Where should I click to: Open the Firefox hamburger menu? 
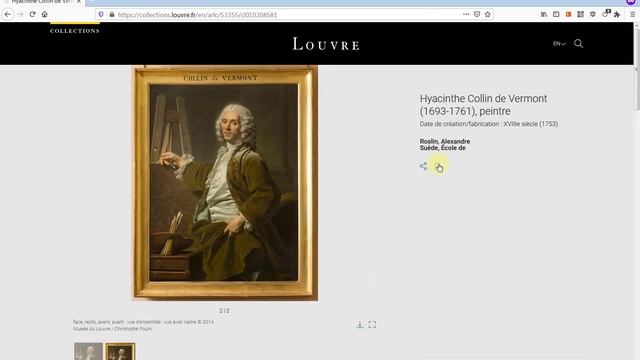click(632, 14)
